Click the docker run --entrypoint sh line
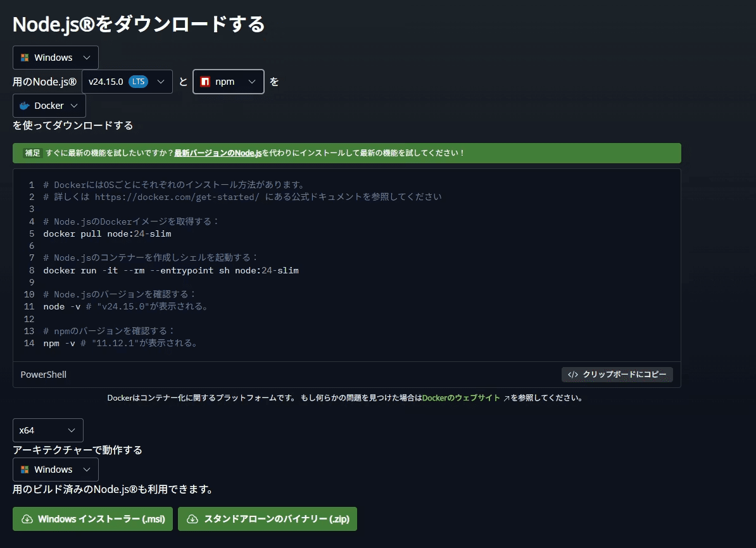Screen dimensions: 756x548 (171, 270)
